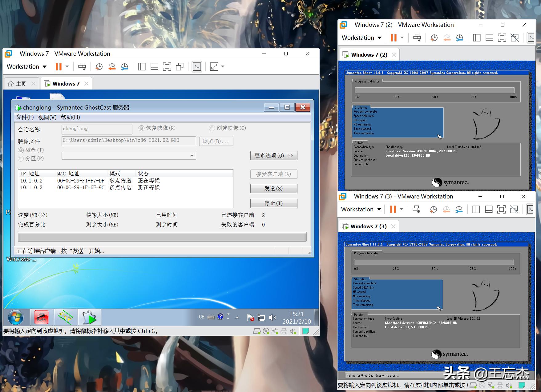Screen dimensions: 541x392
Task: Click the 映像文件 path input field
Action: click(x=128, y=141)
